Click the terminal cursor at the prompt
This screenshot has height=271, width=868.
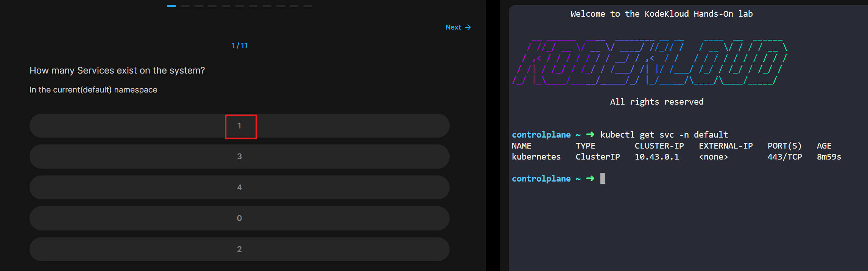(603, 178)
